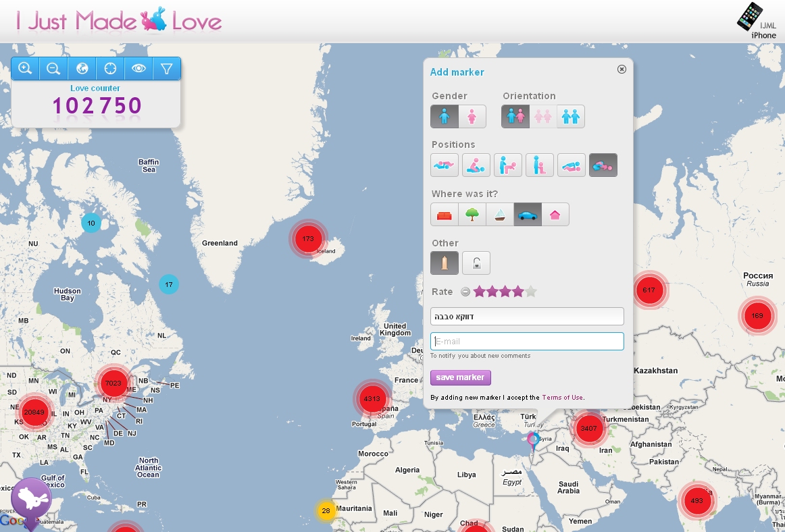Image resolution: width=785 pixels, height=532 pixels.
Task: Toggle the eye visibility icon in toolbar
Action: tap(138, 68)
